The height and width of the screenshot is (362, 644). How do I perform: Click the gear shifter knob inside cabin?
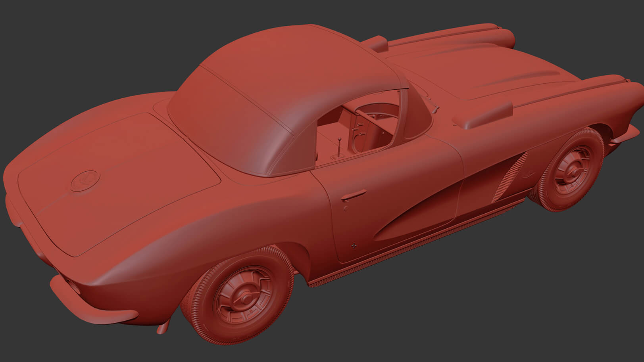tap(339, 139)
